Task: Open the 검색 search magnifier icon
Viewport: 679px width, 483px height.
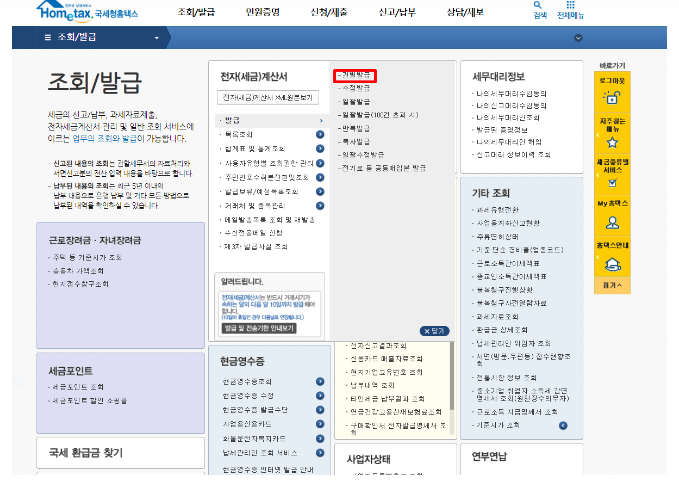Action: pos(537,5)
